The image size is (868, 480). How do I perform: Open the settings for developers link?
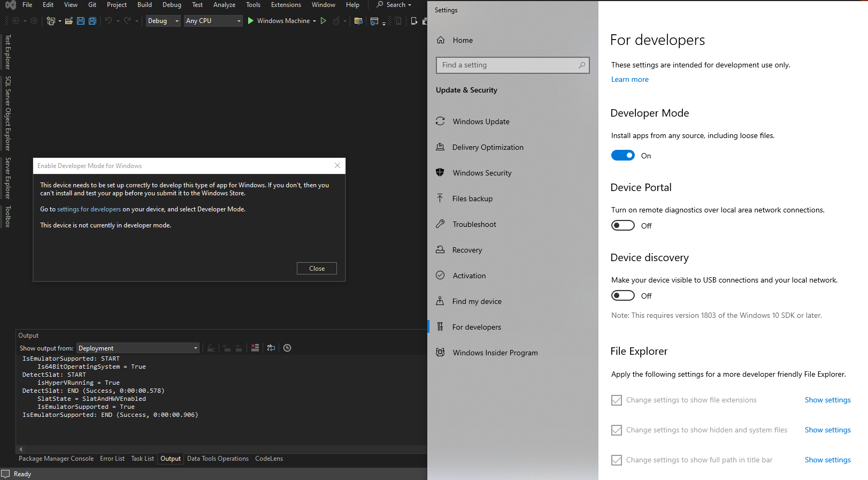pyautogui.click(x=89, y=209)
